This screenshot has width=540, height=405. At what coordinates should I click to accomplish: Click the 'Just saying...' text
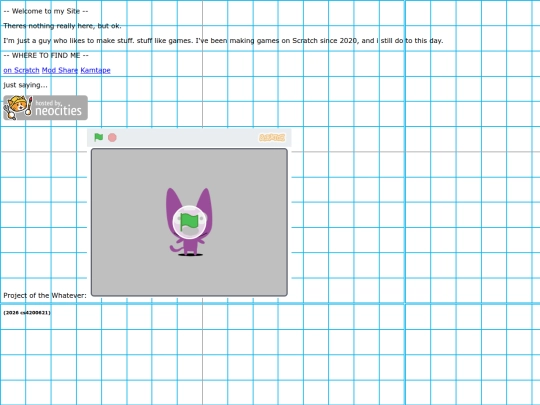click(25, 85)
